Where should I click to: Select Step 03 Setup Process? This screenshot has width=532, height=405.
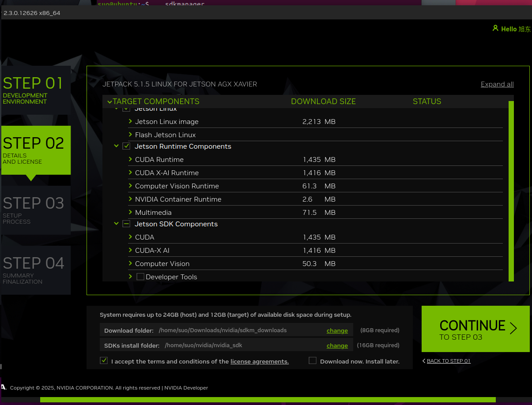[x=35, y=210]
